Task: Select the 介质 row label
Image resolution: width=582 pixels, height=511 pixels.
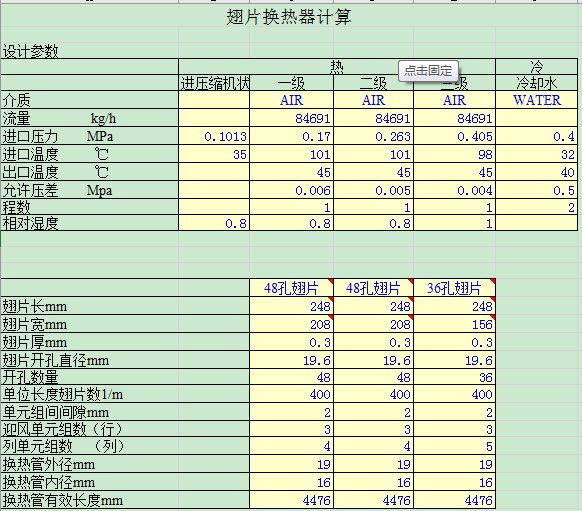Action: point(89,100)
